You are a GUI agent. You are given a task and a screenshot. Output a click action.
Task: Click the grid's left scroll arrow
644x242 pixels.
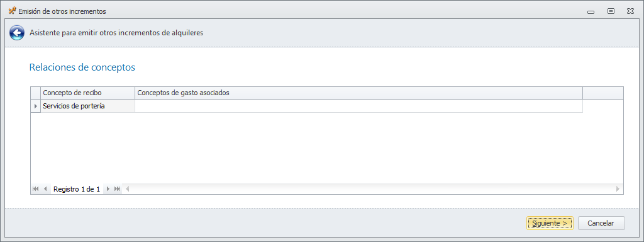click(x=127, y=189)
